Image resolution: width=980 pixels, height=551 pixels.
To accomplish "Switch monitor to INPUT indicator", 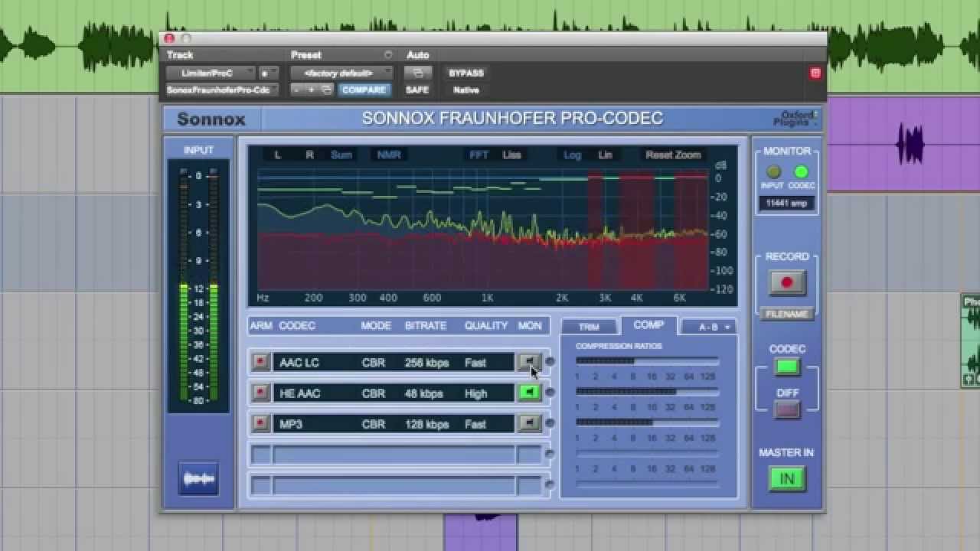I will click(773, 172).
